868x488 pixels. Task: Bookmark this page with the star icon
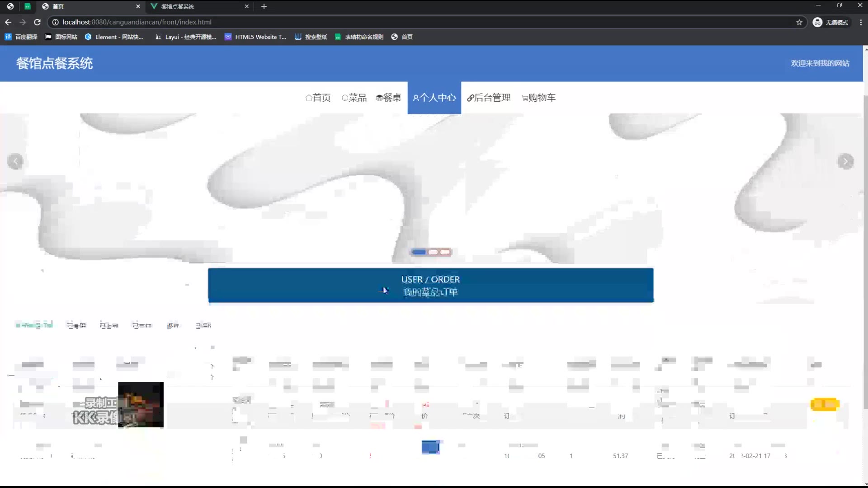pyautogui.click(x=799, y=22)
